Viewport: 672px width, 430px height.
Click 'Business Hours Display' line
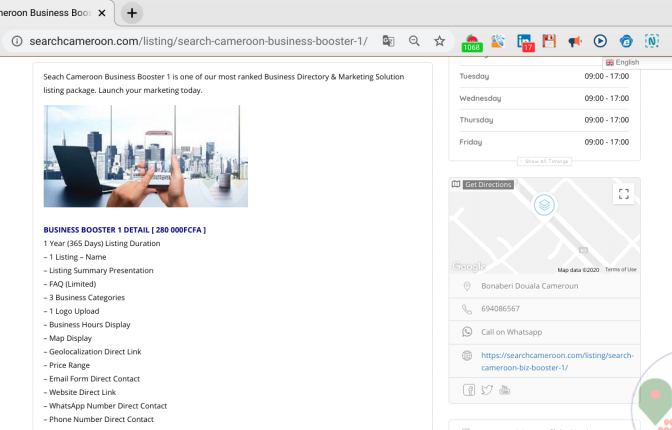tap(87, 325)
